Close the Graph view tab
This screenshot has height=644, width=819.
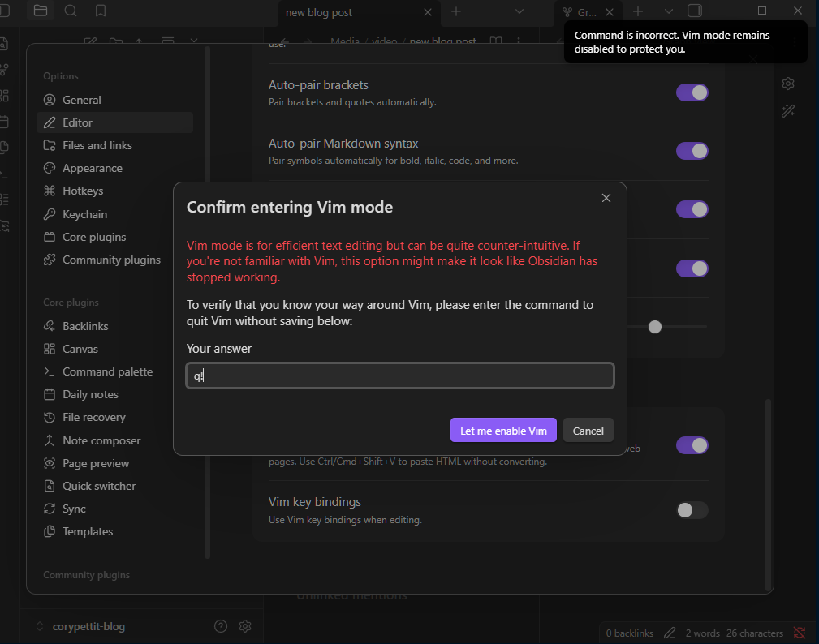609,12
